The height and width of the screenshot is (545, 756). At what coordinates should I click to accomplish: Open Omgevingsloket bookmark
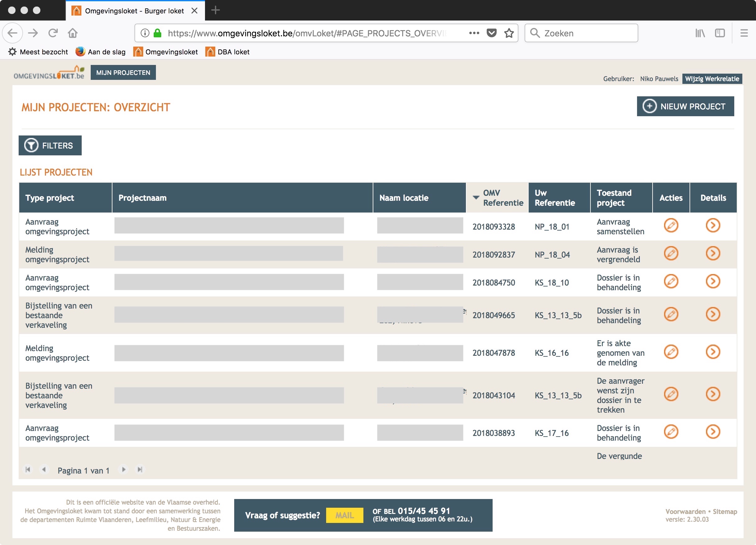165,52
